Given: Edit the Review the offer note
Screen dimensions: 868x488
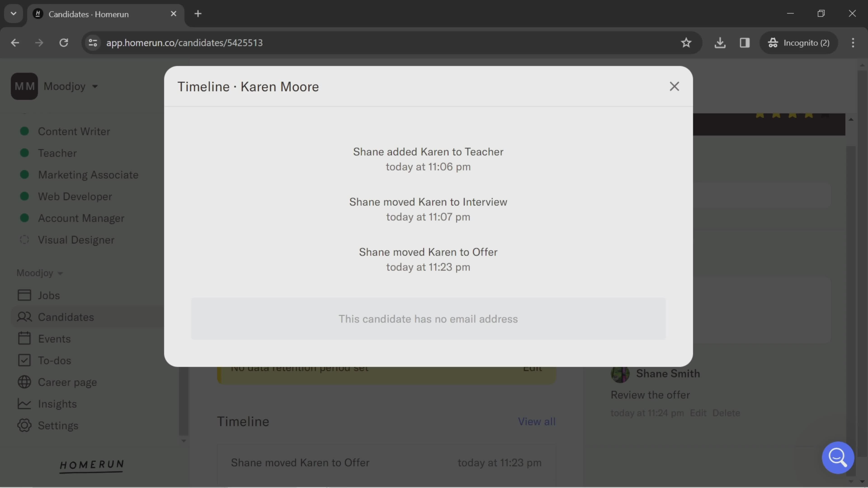Looking at the screenshot, I should [698, 413].
